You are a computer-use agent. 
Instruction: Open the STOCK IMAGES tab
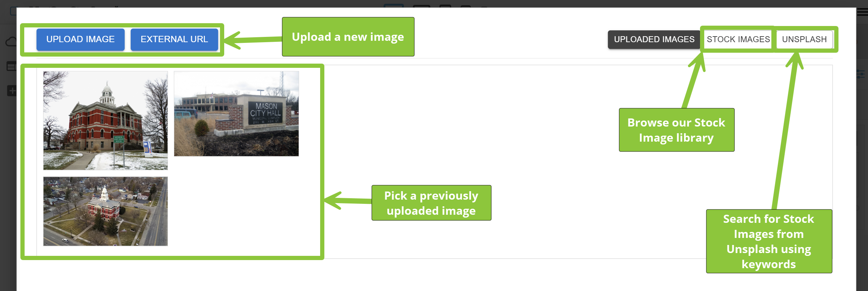coord(738,39)
